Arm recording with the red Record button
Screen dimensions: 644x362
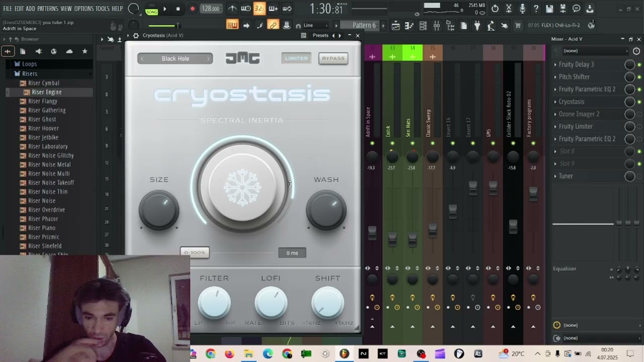click(x=192, y=9)
